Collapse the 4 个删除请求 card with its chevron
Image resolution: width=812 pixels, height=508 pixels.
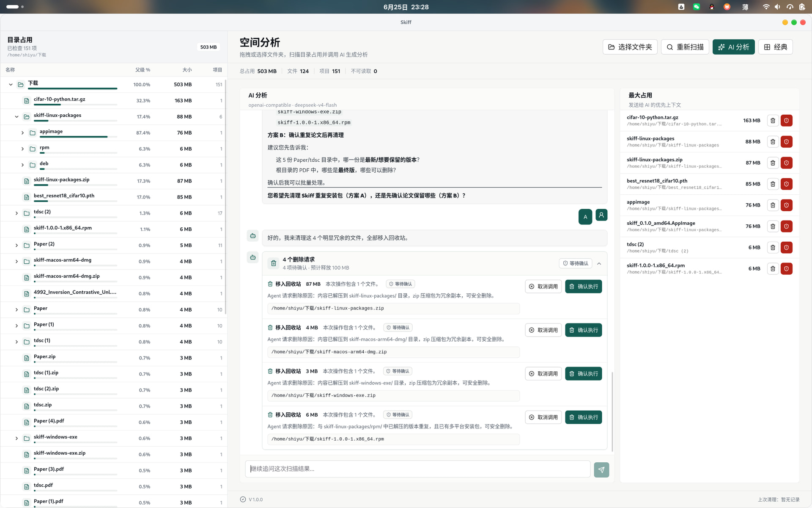coord(599,263)
